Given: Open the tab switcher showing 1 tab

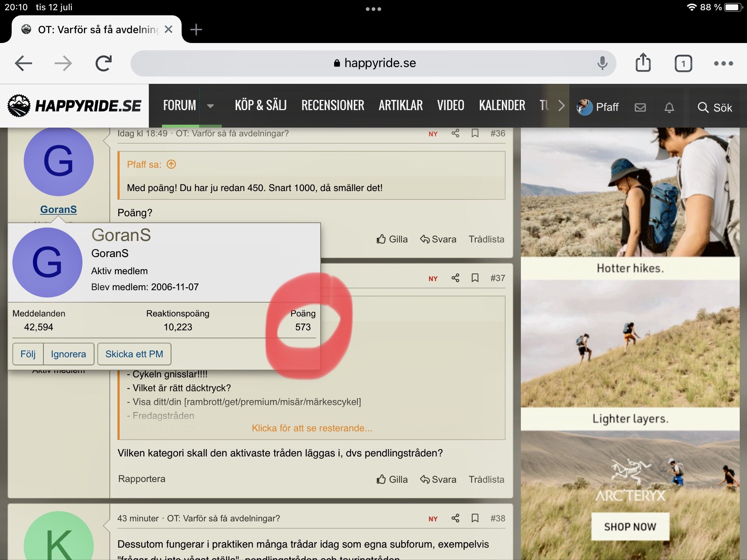Looking at the screenshot, I should (683, 64).
